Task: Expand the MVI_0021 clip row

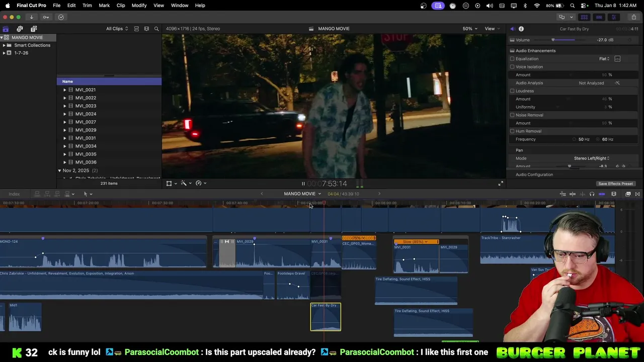Action: click(64, 90)
